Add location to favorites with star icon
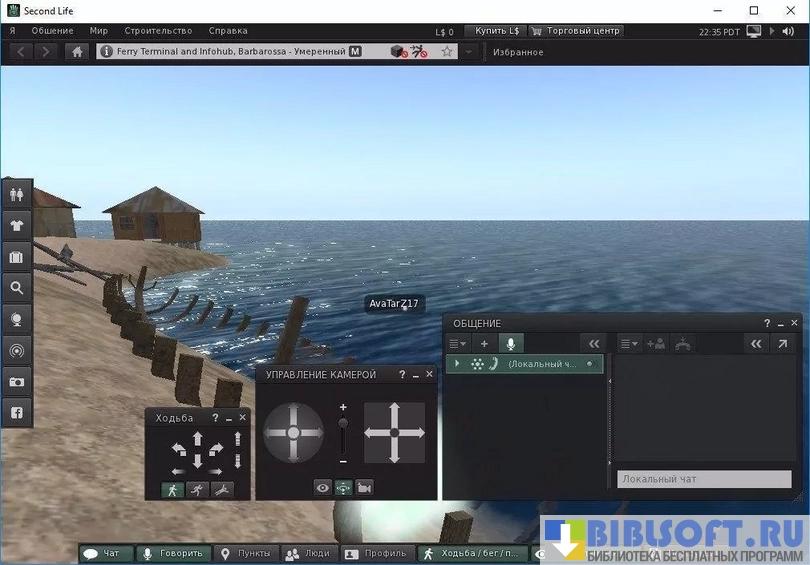Screen dimensions: 810x565 click(447, 51)
